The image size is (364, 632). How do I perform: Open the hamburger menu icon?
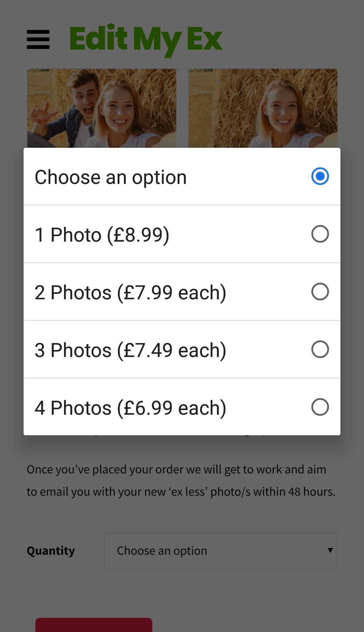tap(38, 39)
